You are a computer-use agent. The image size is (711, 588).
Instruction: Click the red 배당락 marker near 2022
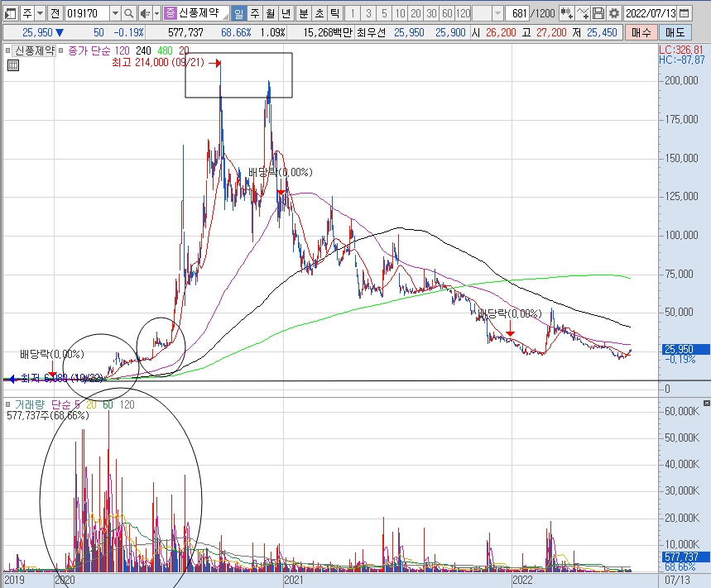(x=510, y=333)
